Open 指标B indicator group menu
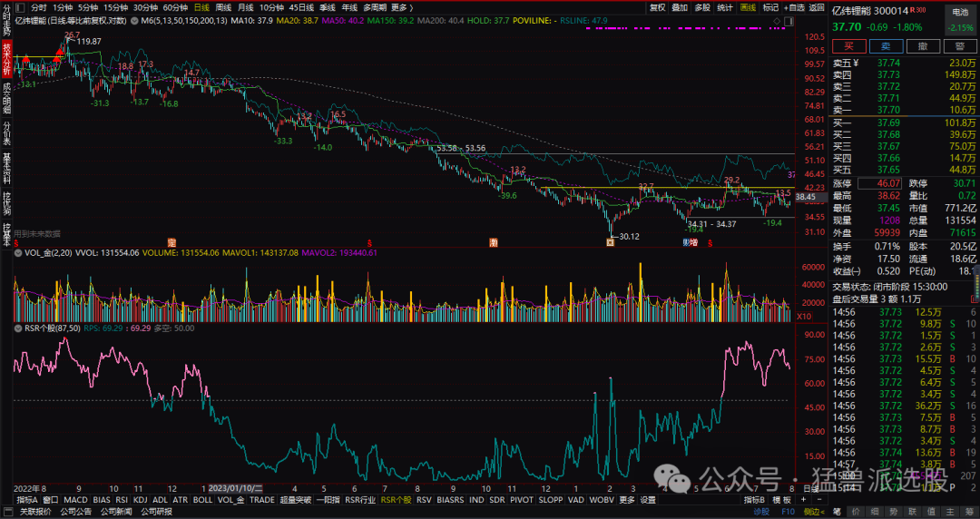 coord(754,500)
